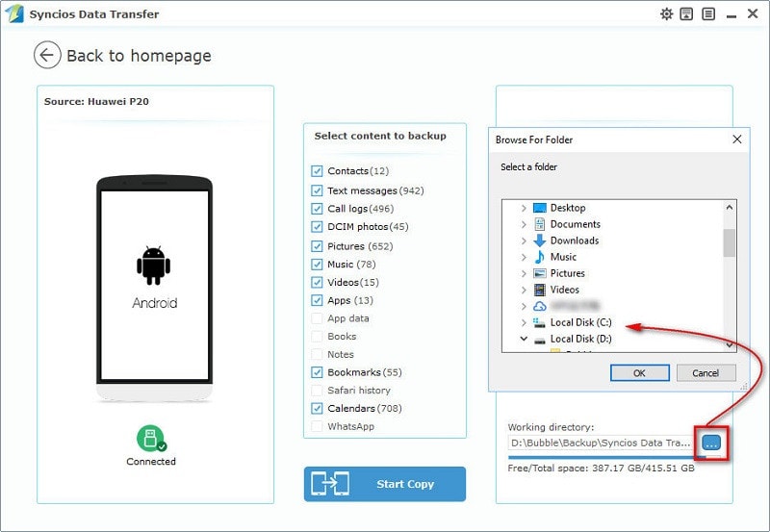Screen dimensions: 770x532
Task: Select the Videos film icon
Action: (x=540, y=290)
